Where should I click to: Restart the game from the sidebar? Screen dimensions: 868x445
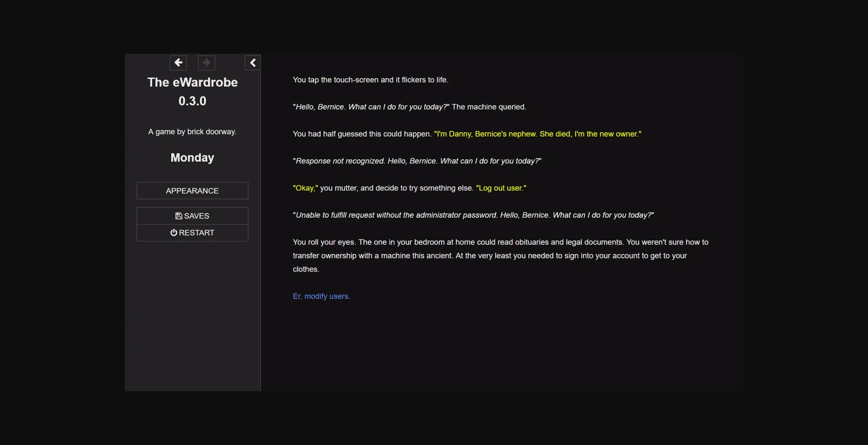click(x=192, y=232)
